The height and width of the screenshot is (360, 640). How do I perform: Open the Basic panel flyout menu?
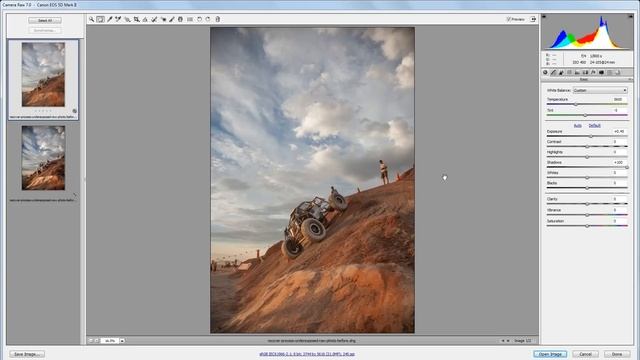(x=630, y=79)
